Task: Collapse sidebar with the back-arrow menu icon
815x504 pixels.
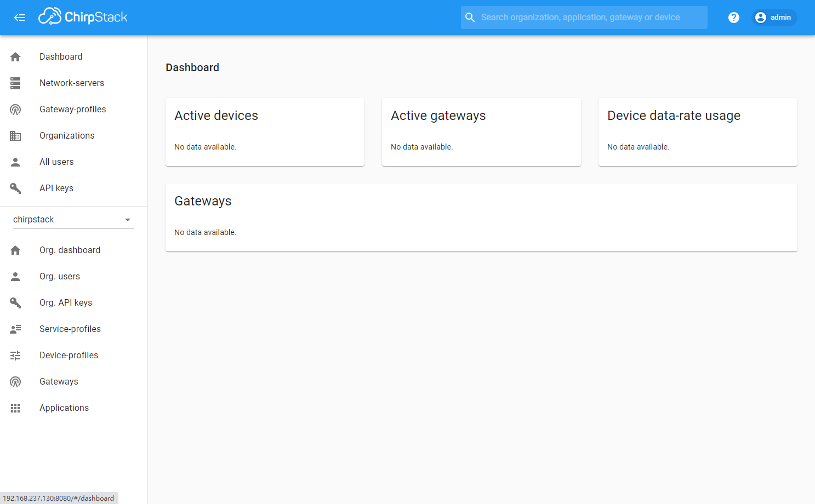Action: 19,18
